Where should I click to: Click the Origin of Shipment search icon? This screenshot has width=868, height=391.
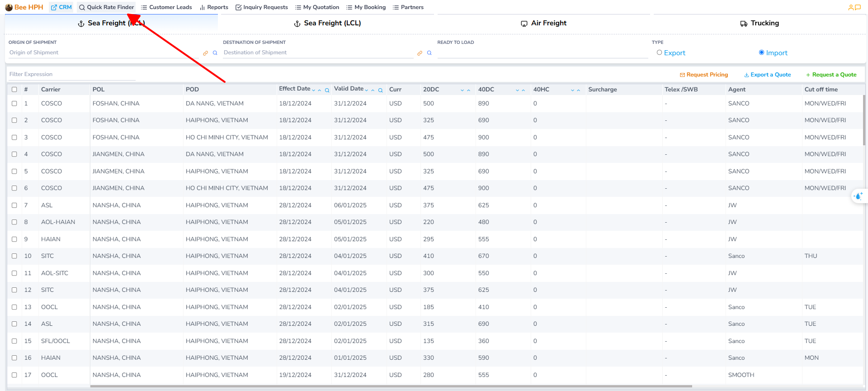[215, 53]
